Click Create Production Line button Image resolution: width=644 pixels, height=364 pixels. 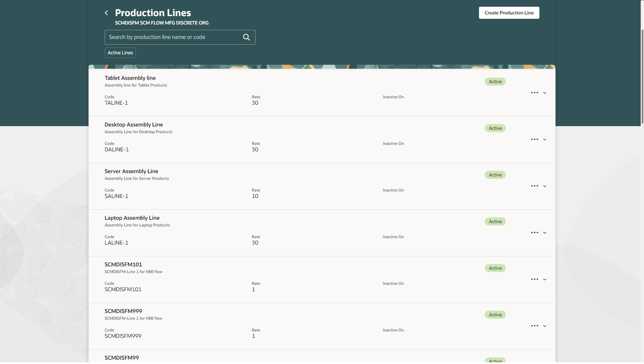coord(509,13)
